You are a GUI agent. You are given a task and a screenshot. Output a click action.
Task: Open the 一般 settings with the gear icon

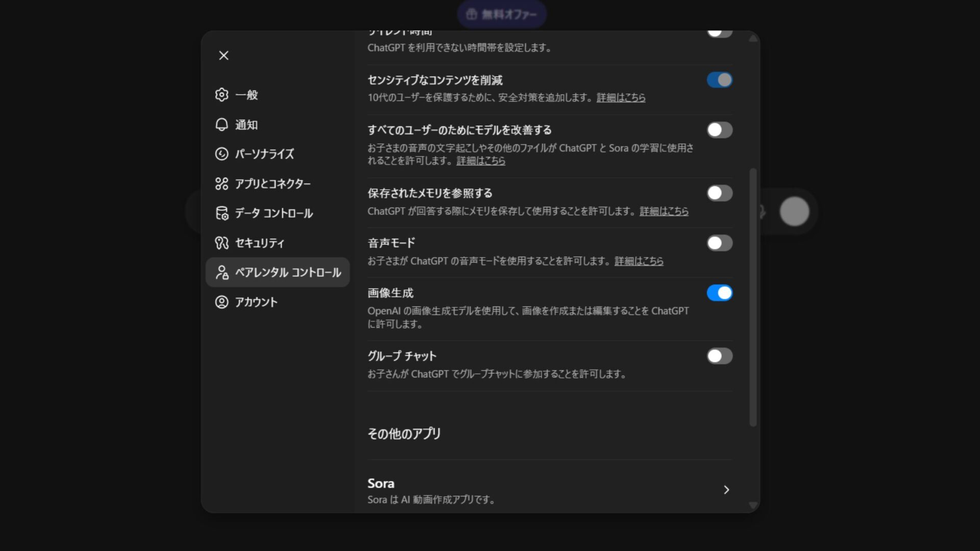tap(222, 95)
